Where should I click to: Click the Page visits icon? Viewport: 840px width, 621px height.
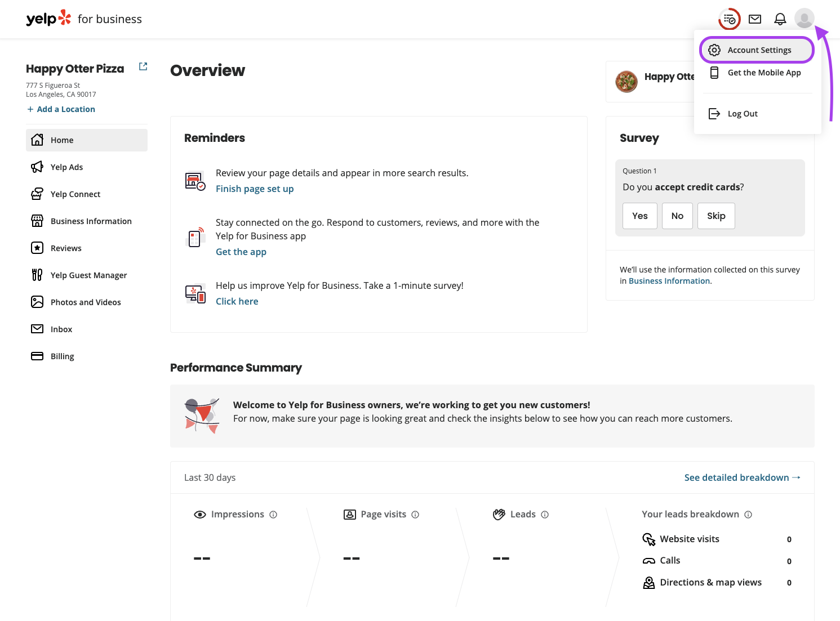tap(350, 515)
